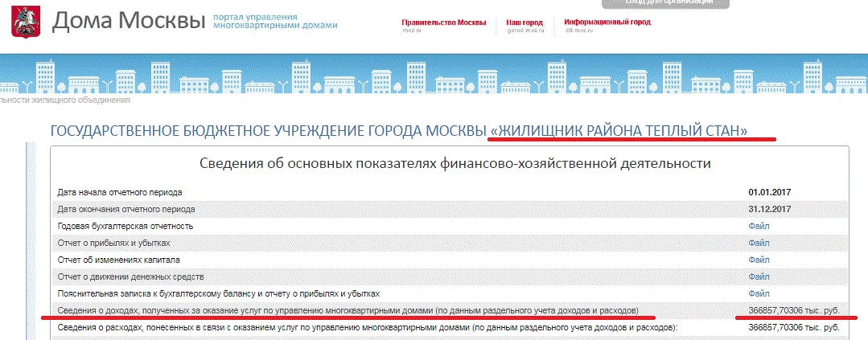Open Файл link for Годовая бухгалтерская отчетность
868x340 pixels.
759,226
